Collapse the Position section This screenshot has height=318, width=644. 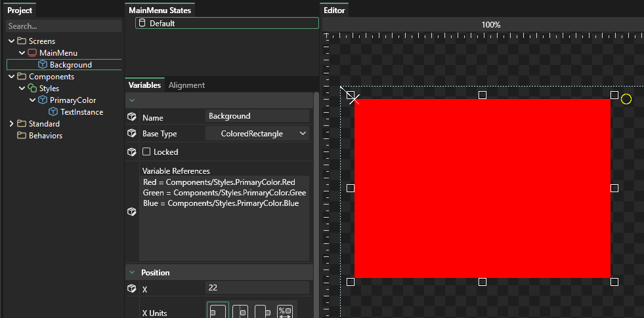tap(133, 273)
